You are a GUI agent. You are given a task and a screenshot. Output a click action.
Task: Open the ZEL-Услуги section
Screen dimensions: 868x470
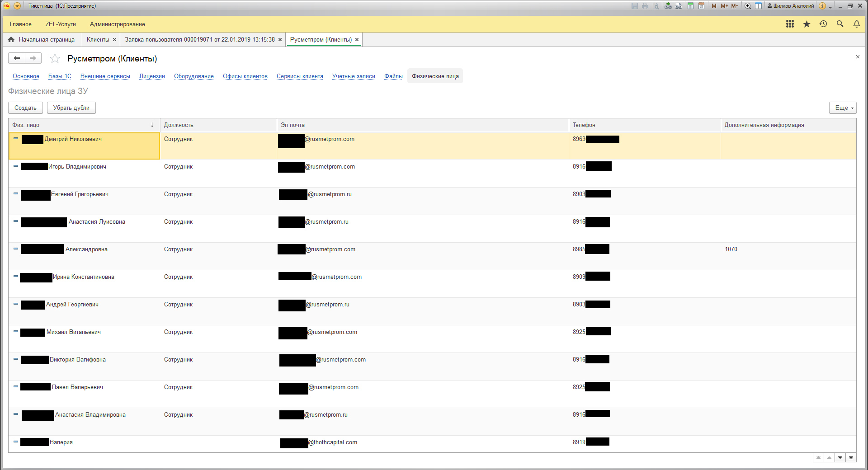(61, 24)
